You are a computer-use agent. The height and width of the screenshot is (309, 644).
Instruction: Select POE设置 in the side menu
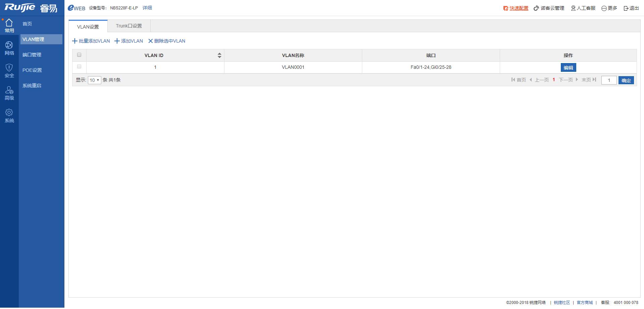[x=32, y=70]
